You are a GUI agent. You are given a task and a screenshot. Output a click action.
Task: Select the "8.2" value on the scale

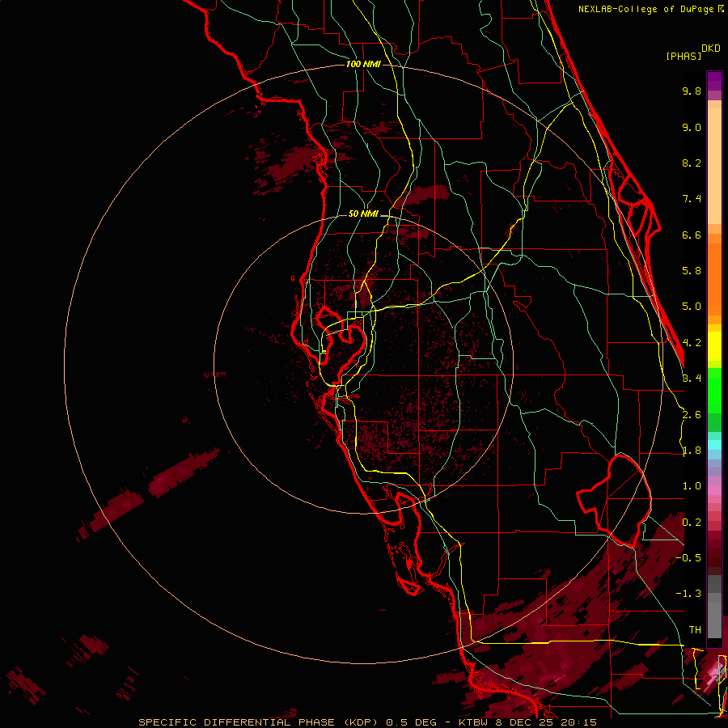tap(692, 163)
